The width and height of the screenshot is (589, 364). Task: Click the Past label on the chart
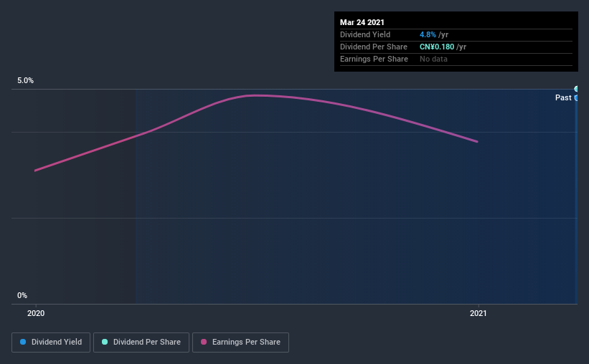pos(563,97)
